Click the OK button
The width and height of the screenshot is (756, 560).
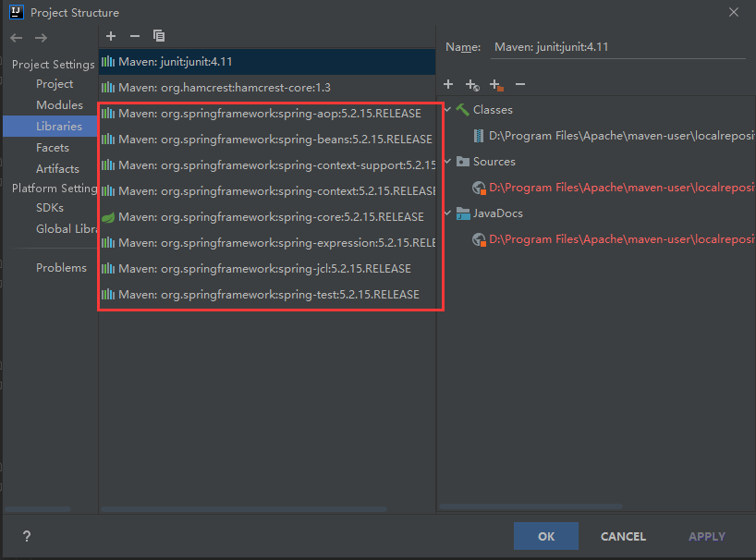coord(546,536)
